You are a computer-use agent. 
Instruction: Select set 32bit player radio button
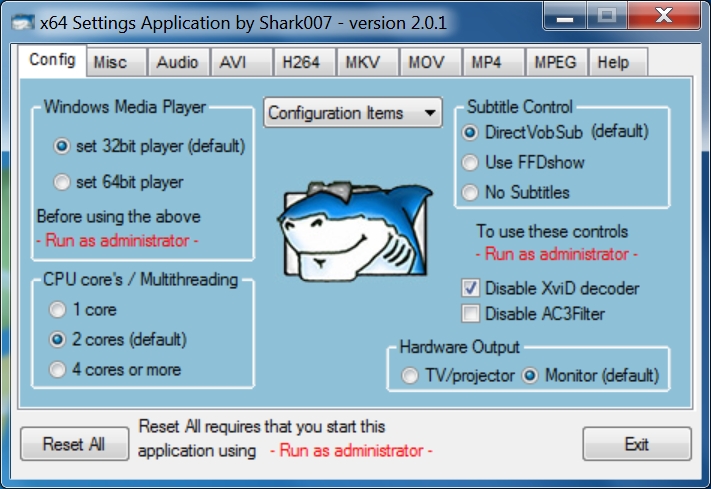pos(63,146)
